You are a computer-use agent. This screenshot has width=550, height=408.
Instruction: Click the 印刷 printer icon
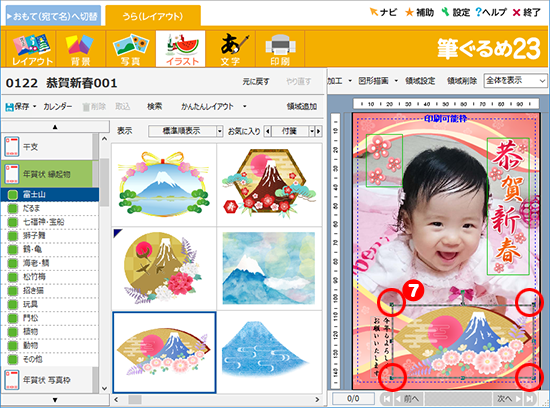(x=280, y=49)
